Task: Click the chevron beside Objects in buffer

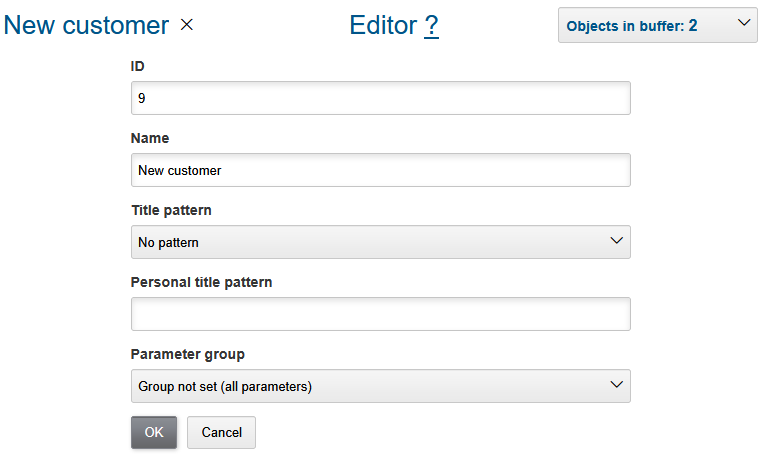Action: coord(742,24)
